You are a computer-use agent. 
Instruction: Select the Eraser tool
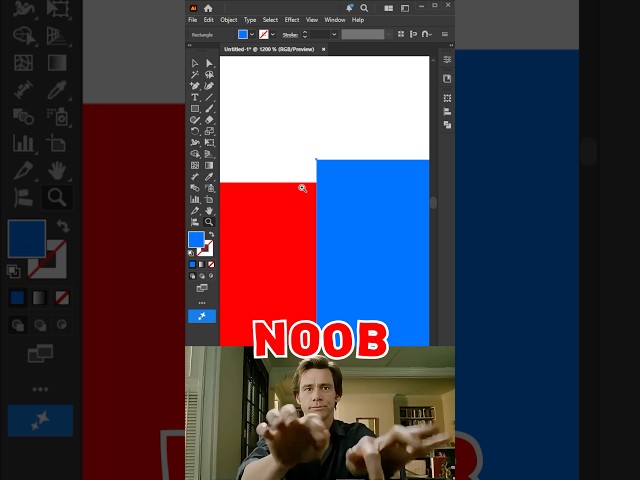[x=209, y=120]
